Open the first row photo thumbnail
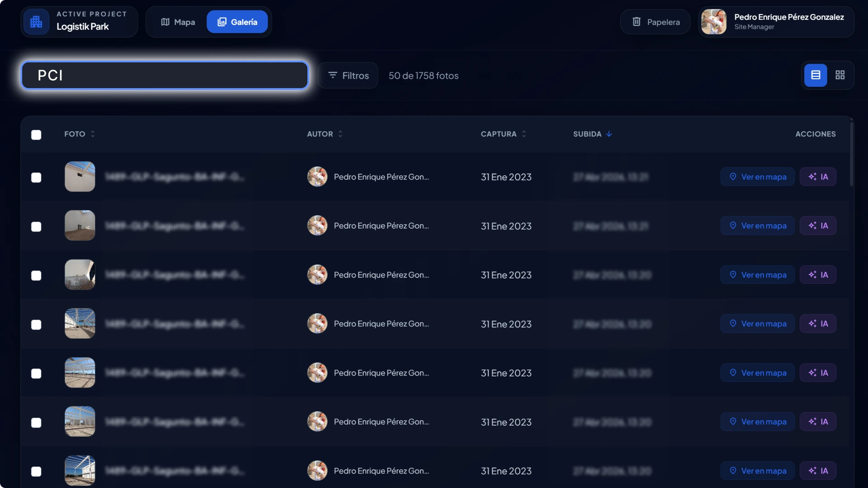Image resolution: width=868 pixels, height=488 pixels. [x=80, y=177]
